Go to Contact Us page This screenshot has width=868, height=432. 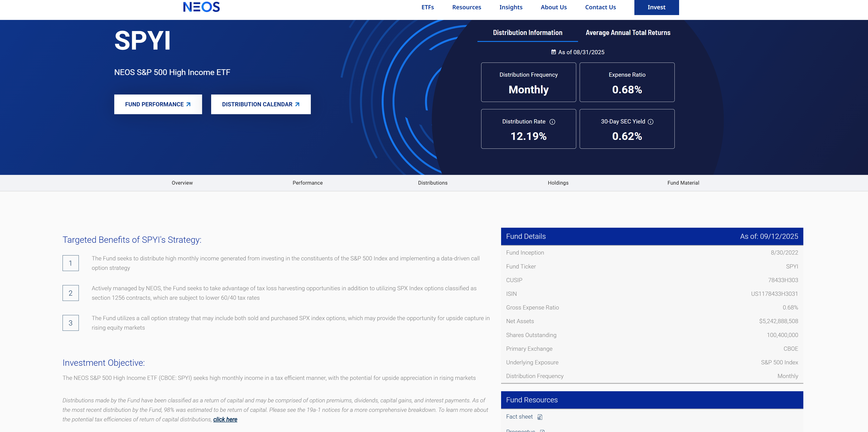600,7
